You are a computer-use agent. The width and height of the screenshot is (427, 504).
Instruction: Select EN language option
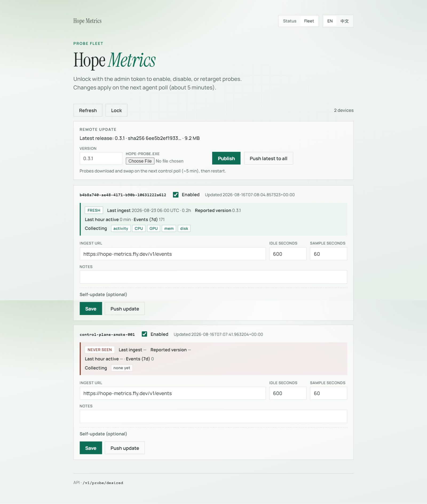330,21
